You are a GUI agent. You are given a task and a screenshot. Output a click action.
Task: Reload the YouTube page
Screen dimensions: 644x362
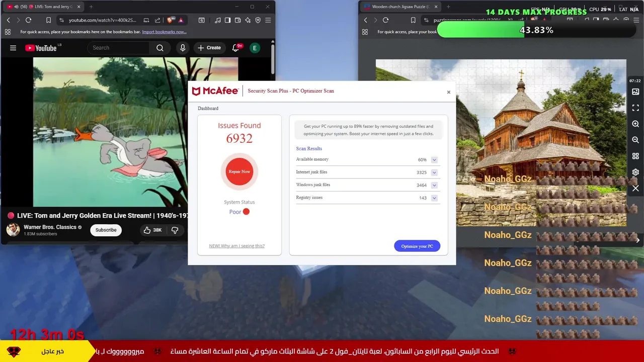point(28,20)
